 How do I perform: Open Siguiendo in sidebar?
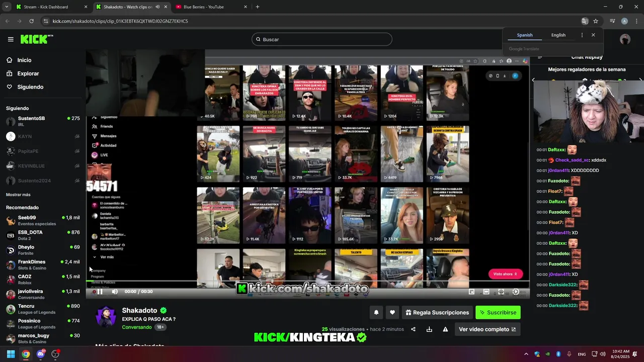[30, 87]
